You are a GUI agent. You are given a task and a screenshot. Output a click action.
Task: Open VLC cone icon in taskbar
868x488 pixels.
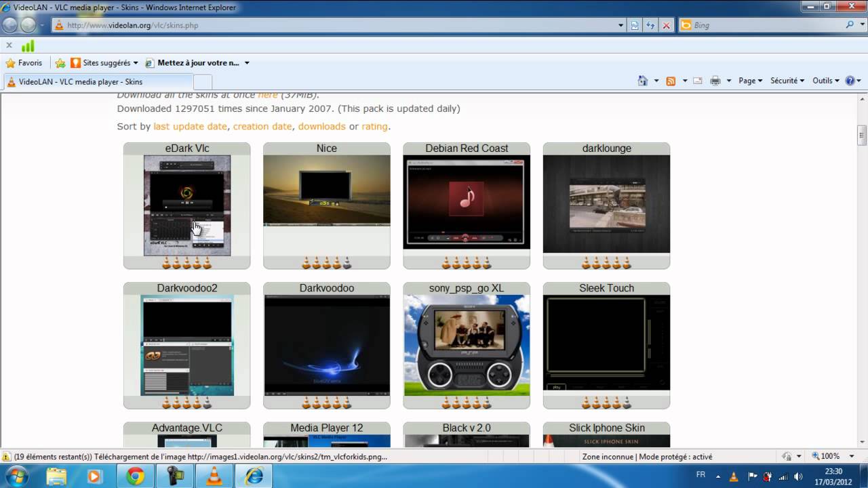pyautogui.click(x=215, y=476)
